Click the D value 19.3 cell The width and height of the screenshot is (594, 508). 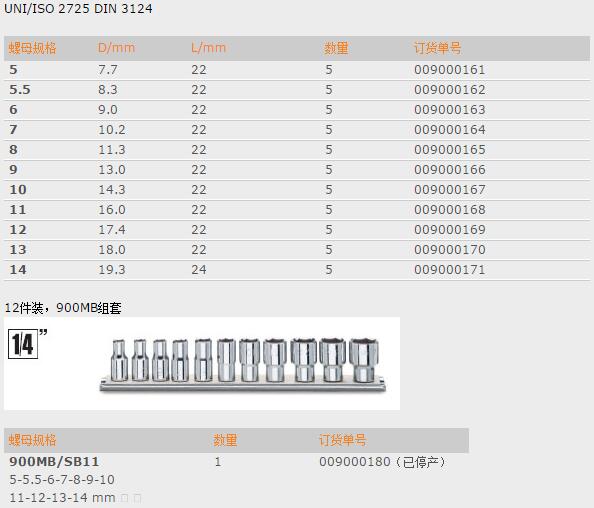pyautogui.click(x=112, y=270)
